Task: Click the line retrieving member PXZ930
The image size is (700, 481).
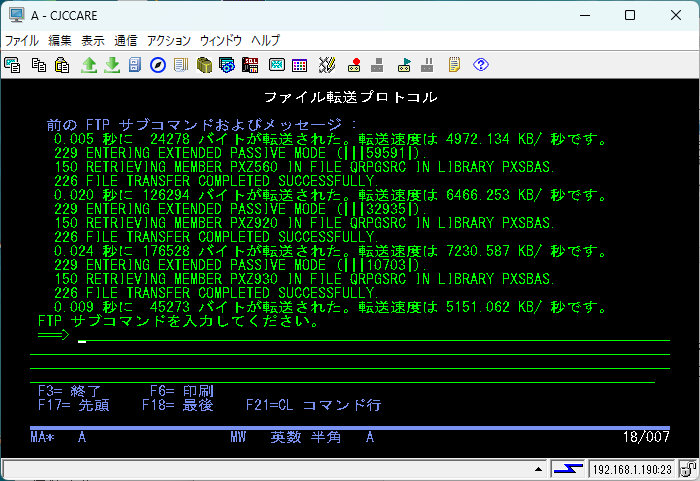Action: tap(304, 279)
